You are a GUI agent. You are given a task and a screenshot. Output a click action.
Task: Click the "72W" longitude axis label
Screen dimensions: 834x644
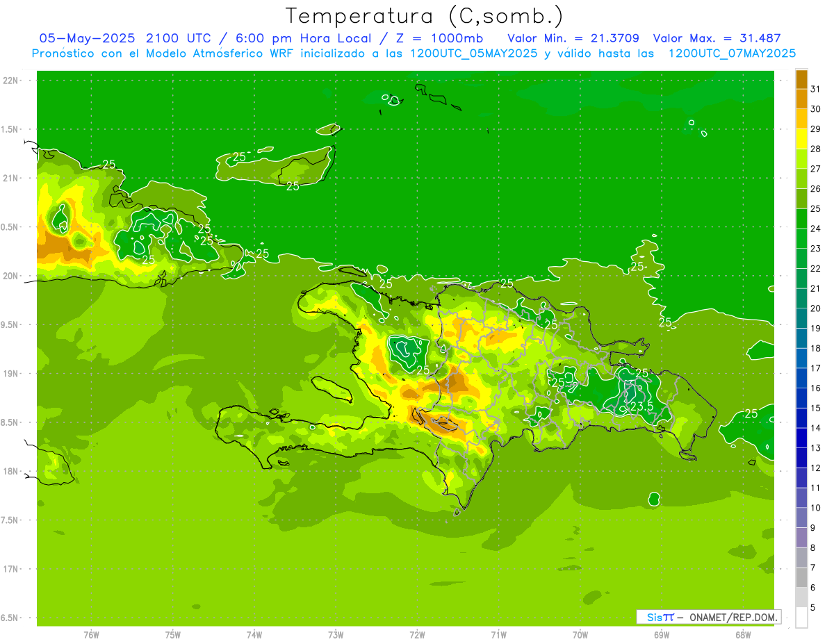[x=417, y=634]
